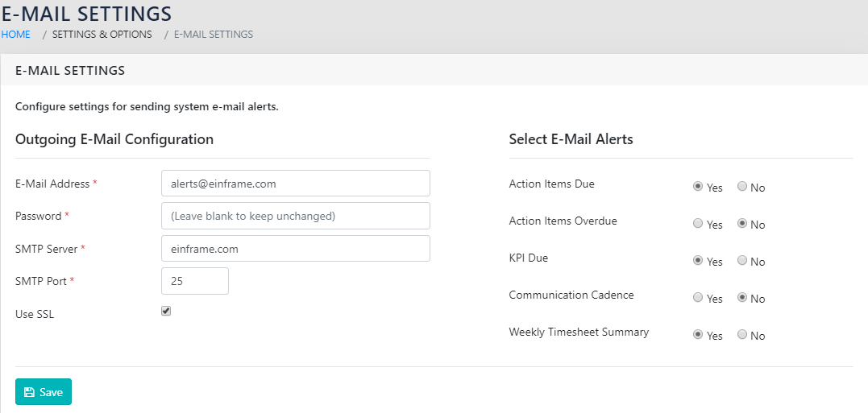
Task: Click E-Mail Settings breadcrumb item
Action: (x=213, y=35)
